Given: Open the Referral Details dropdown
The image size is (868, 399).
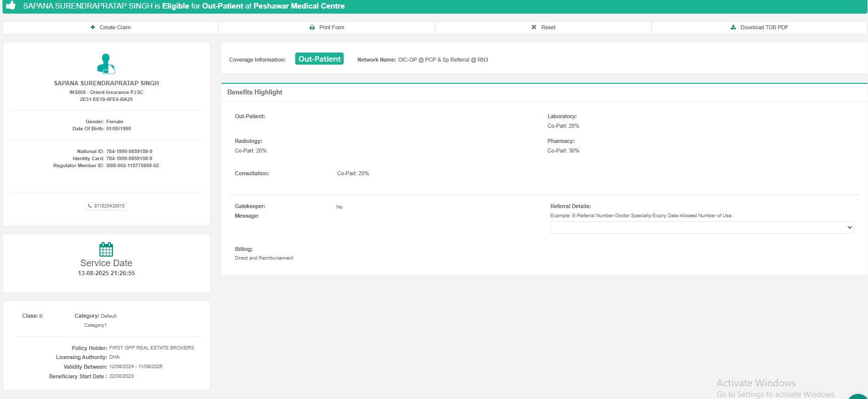Looking at the screenshot, I should coord(701,227).
